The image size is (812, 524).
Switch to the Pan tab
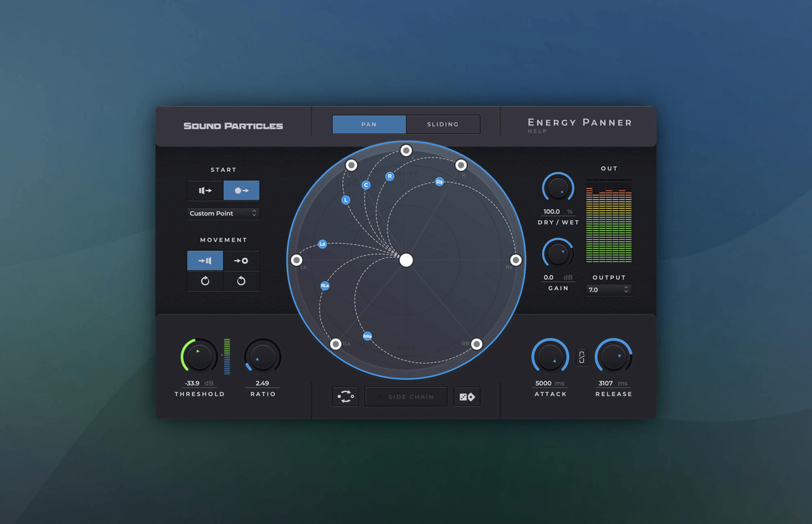click(369, 124)
